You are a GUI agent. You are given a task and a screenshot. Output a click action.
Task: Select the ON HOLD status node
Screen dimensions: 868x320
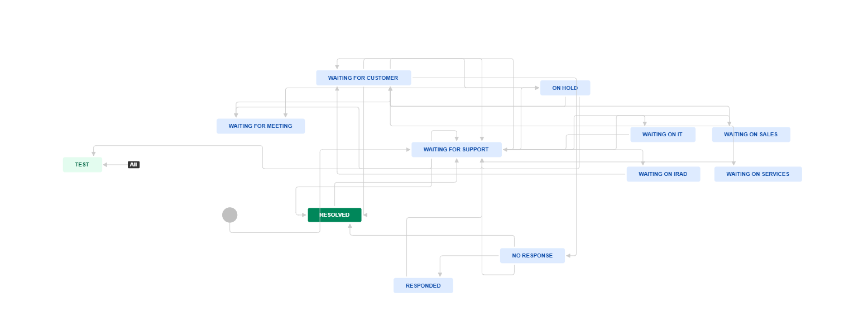(565, 88)
